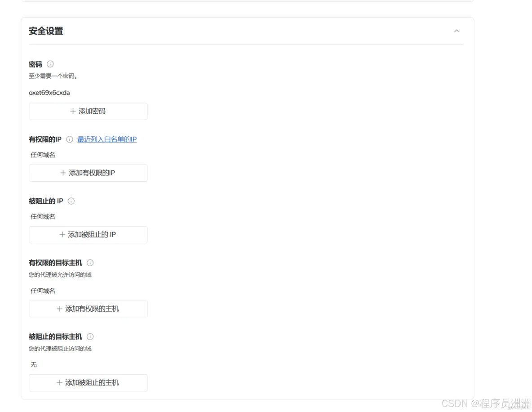Open the 最近列入白名单的IP link
This screenshot has height=412, width=532.
[x=107, y=139]
